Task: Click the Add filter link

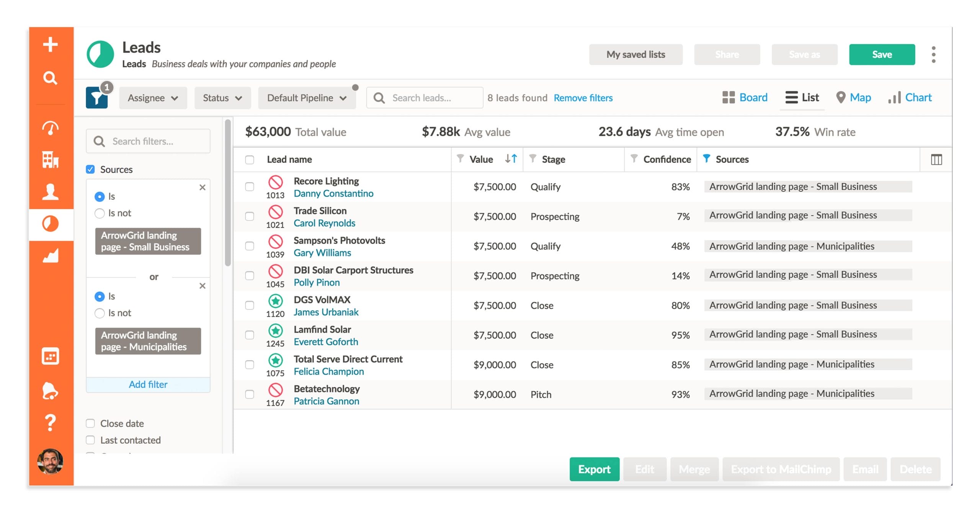Action: click(x=148, y=384)
